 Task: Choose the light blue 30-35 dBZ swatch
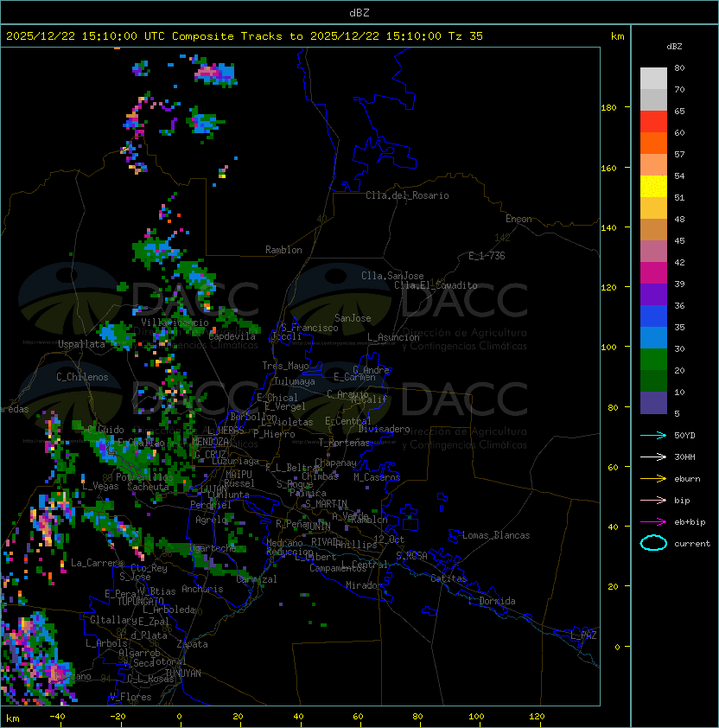[653, 337]
